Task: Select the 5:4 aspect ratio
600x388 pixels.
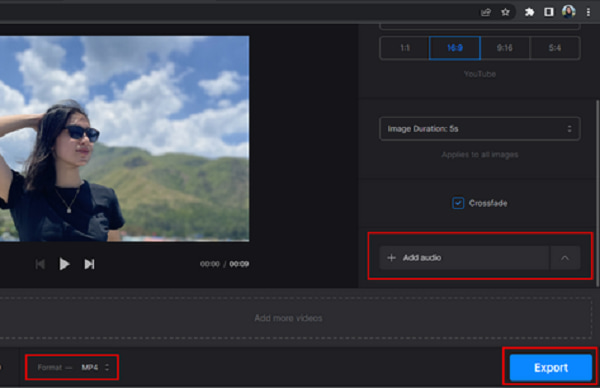Action: [x=555, y=48]
